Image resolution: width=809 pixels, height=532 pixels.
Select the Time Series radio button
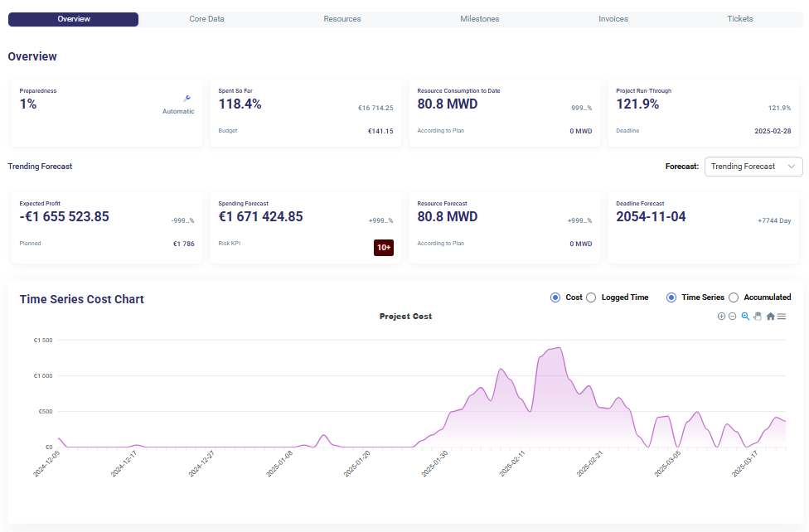[x=671, y=297]
